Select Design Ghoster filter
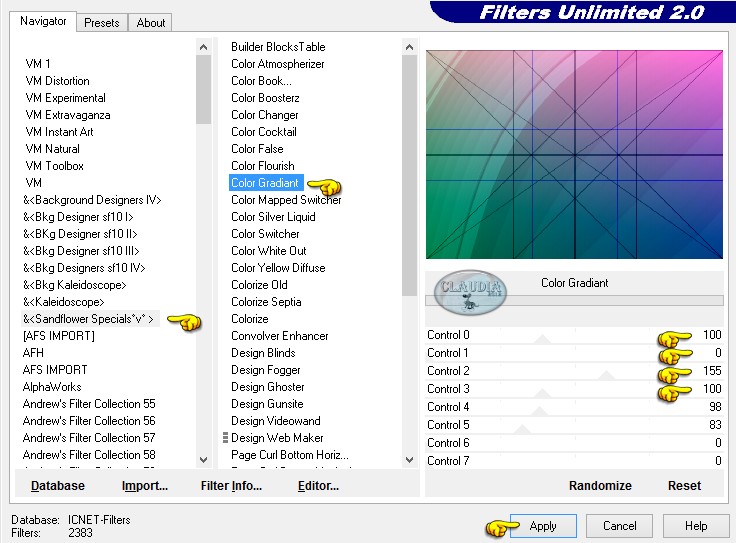 268,387
